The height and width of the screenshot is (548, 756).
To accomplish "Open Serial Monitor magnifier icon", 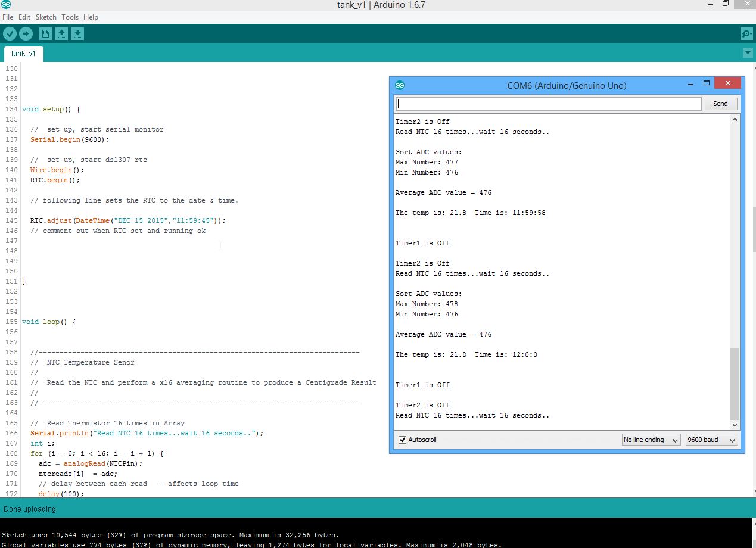I will coord(746,33).
